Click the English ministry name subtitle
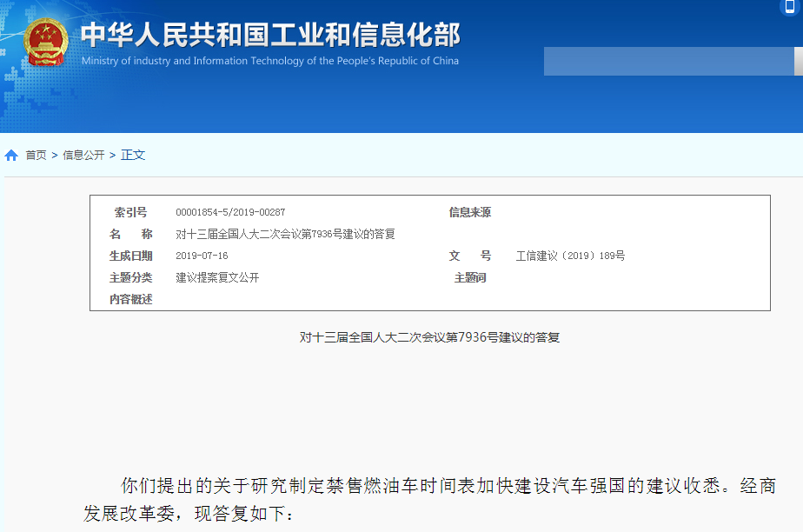 coord(270,62)
